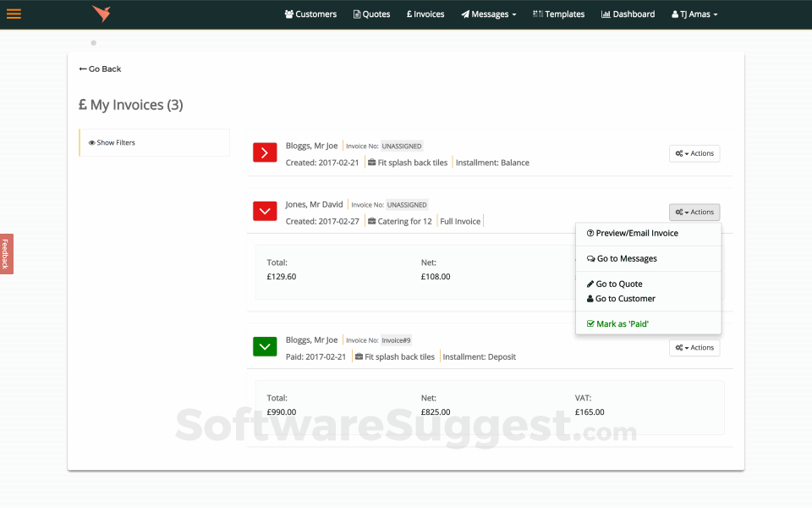
Task: Click the £990.00 total amount
Action: click(281, 412)
